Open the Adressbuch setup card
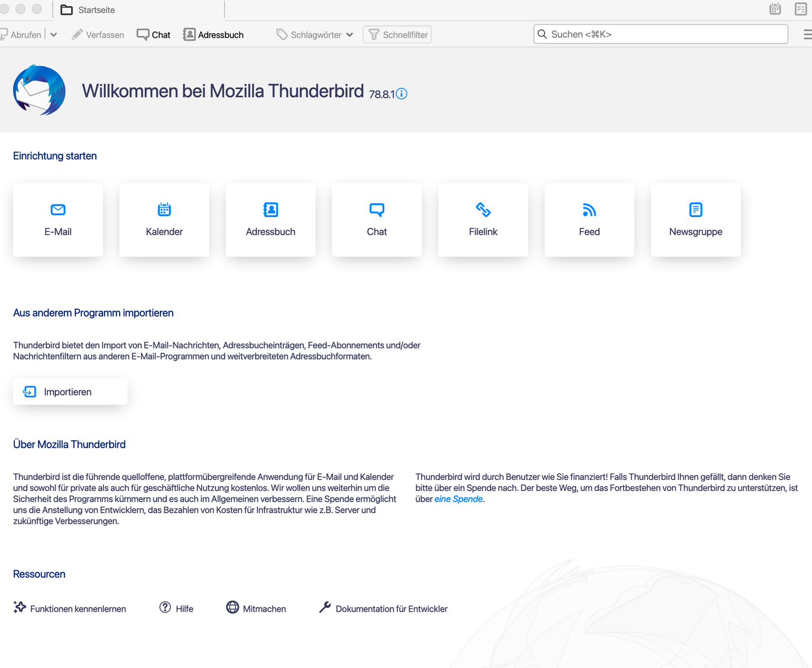This screenshot has height=668, width=812. pyautogui.click(x=271, y=220)
